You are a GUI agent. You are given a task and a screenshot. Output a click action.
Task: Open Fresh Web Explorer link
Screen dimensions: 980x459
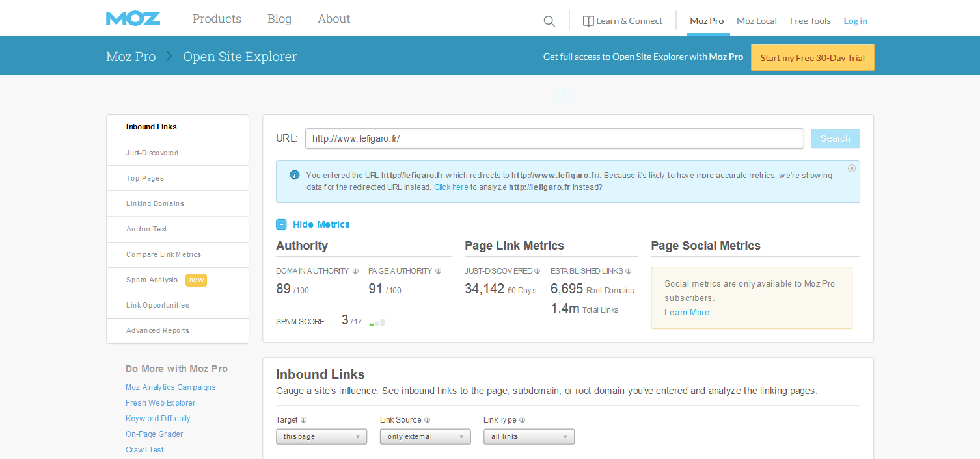pos(160,403)
